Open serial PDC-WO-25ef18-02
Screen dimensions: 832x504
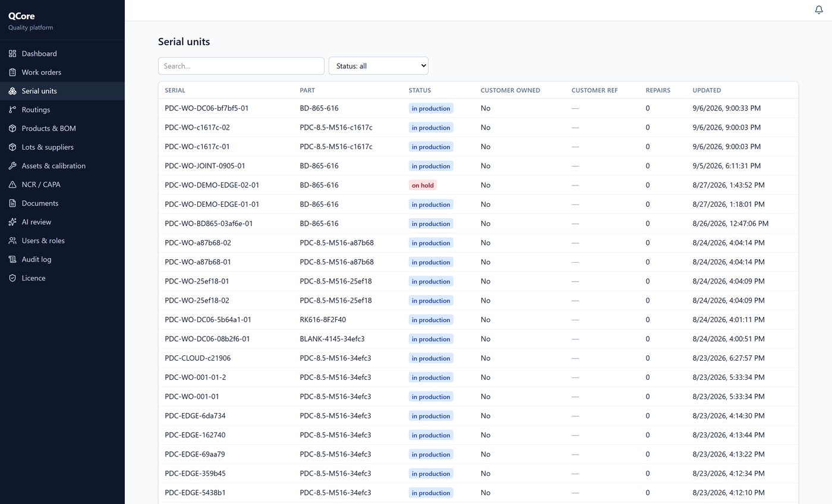click(197, 300)
